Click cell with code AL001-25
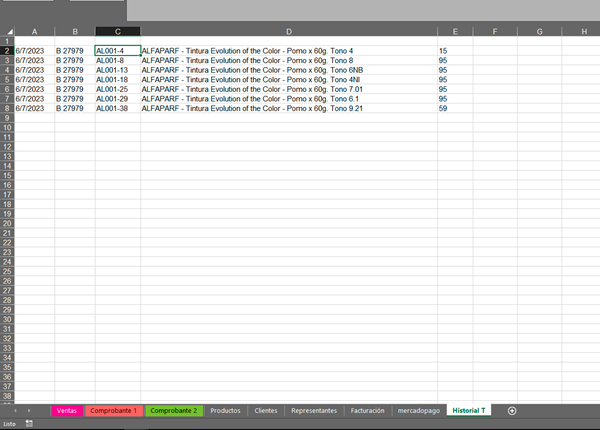The height and width of the screenshot is (430, 600). tap(118, 89)
